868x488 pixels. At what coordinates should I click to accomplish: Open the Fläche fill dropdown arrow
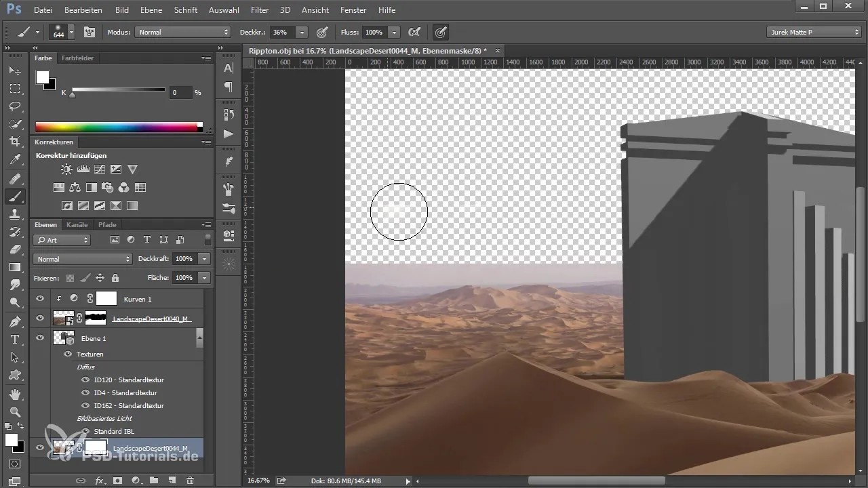coord(204,278)
